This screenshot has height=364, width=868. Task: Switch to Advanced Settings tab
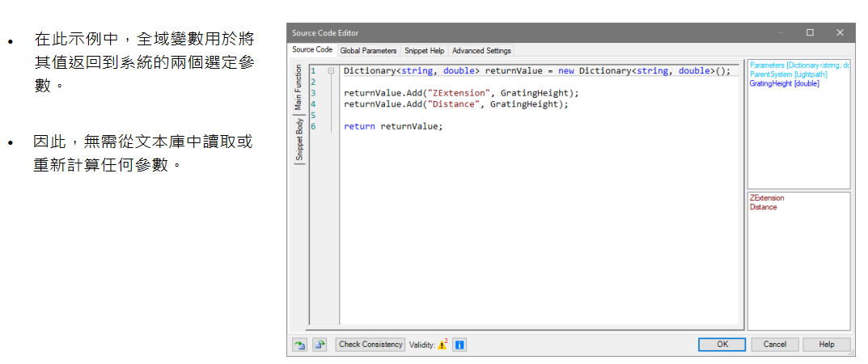pyautogui.click(x=481, y=50)
